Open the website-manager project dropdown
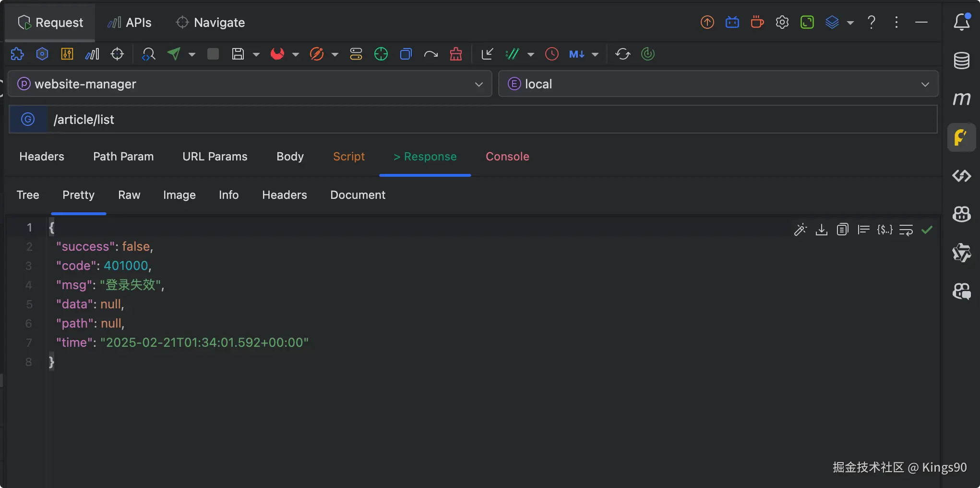Viewport: 980px width, 488px height. (x=250, y=84)
